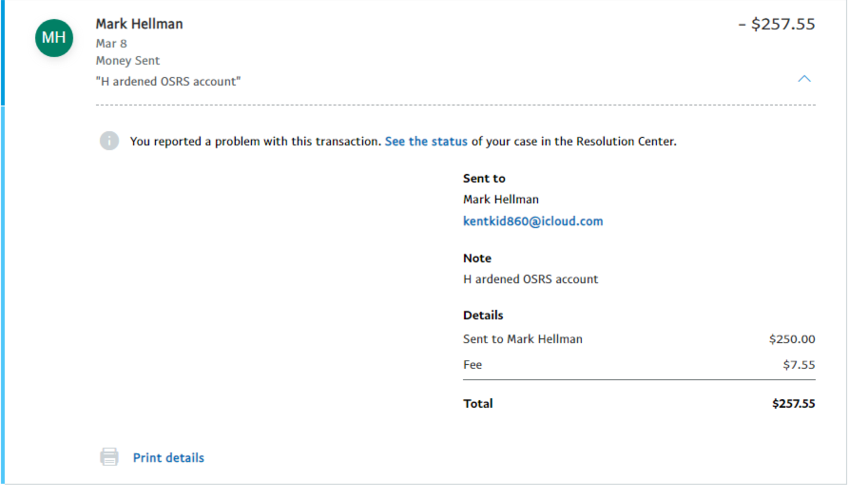Screen dimensions: 868x499
Task: Click the recipient name above the email address
Action: click(x=501, y=200)
